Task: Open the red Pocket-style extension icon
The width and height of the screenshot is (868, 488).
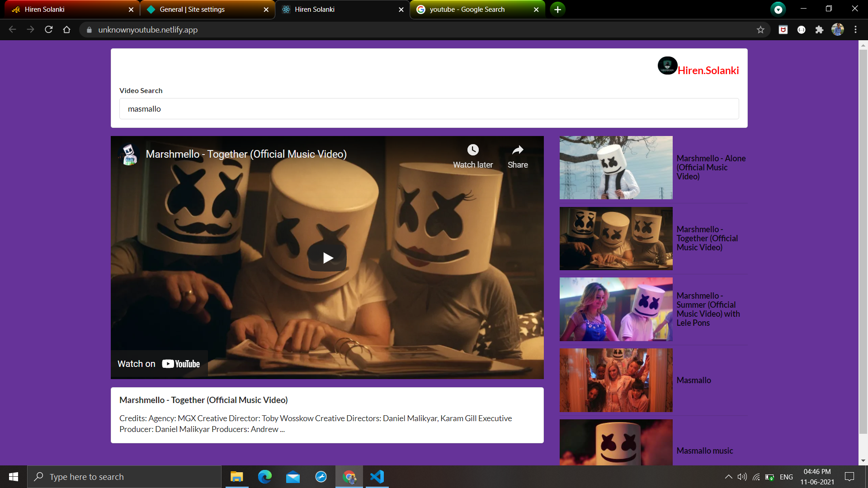Action: point(783,30)
